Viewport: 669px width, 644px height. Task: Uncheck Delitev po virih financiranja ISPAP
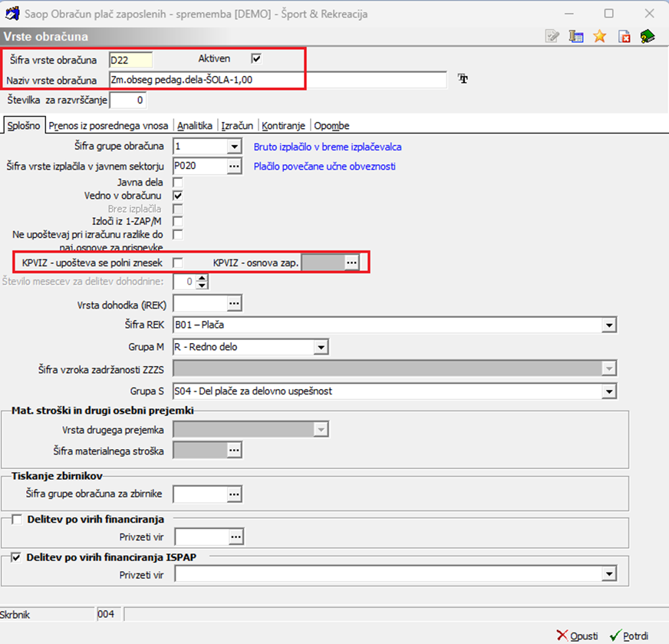coord(16,557)
